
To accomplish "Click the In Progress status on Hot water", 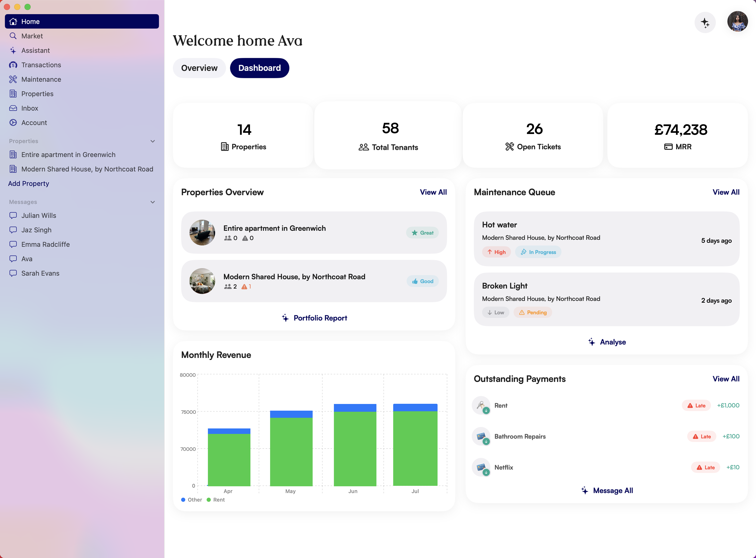I will point(538,252).
